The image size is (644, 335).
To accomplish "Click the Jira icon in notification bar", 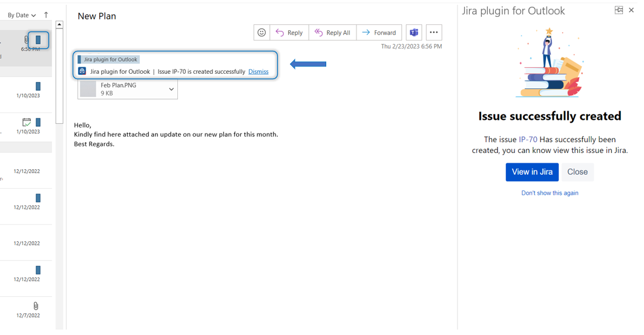I will (82, 71).
